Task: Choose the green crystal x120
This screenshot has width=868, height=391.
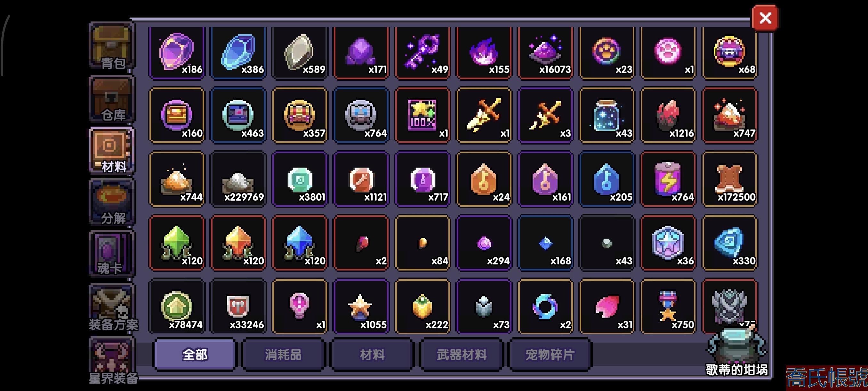Action: 177,243
